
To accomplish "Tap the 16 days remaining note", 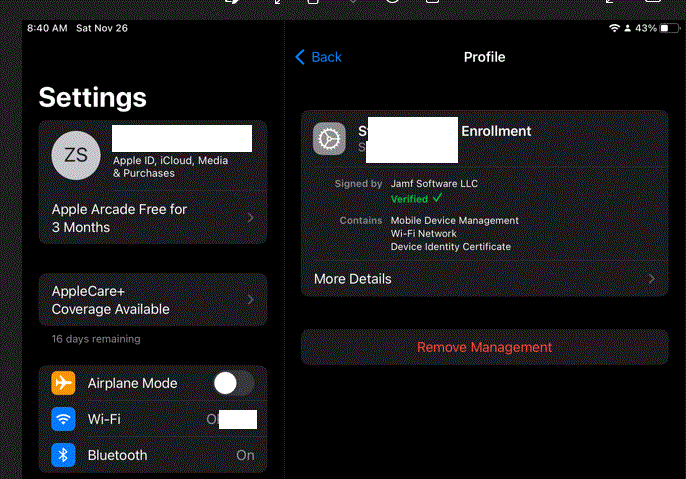I will pyautogui.click(x=96, y=339).
